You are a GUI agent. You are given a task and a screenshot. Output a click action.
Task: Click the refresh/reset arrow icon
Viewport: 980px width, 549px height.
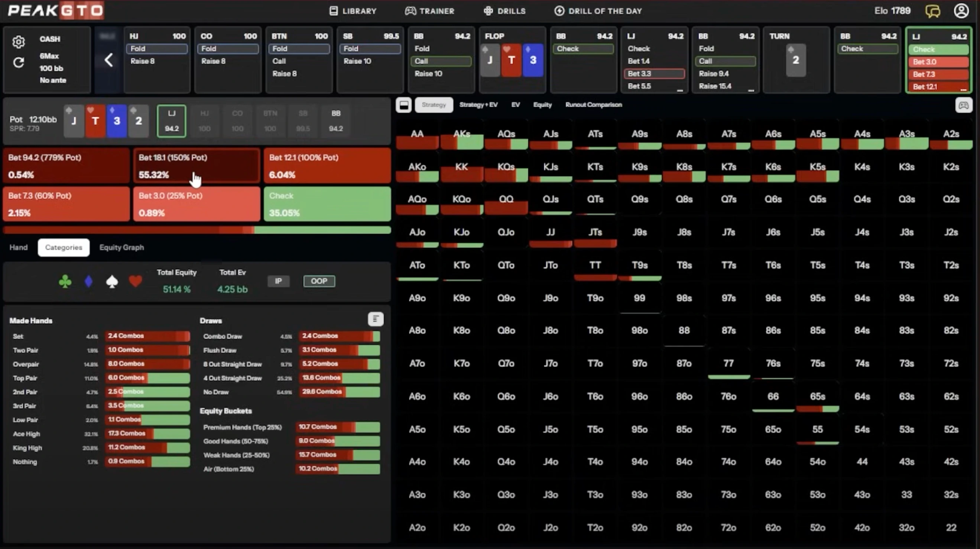pos(18,62)
